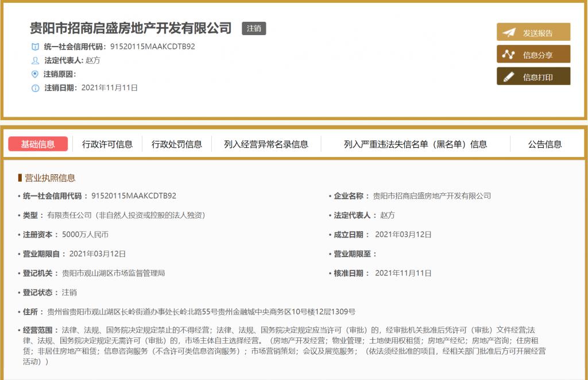Viewport: 588px width, 380px height.
Task: Click the company title 贵阳市招商启盛房地产开发有限公司
Action: 131,28
